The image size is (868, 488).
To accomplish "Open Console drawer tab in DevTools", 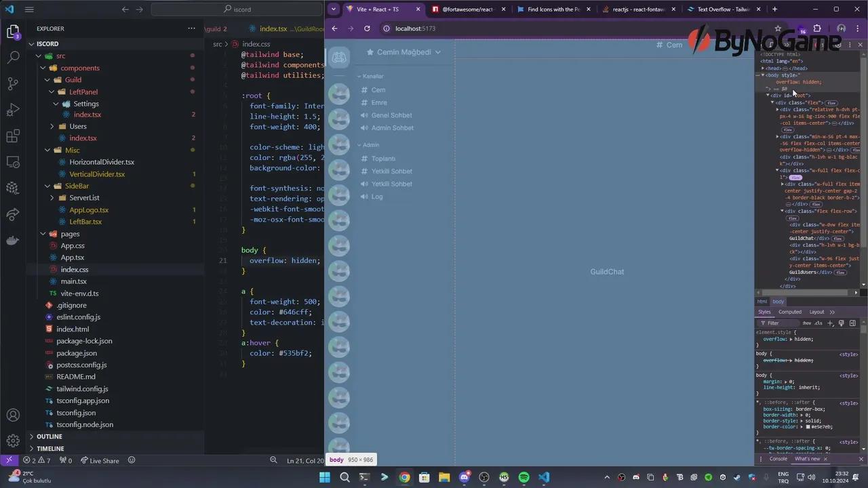I will (778, 459).
